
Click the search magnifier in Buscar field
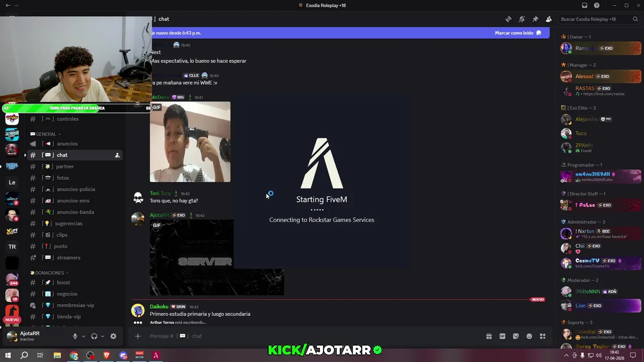pos(635,19)
